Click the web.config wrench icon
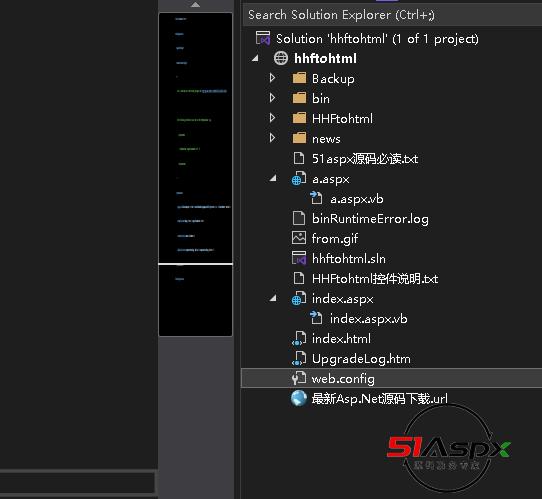Viewport: 542px width, 499px height. pos(299,378)
